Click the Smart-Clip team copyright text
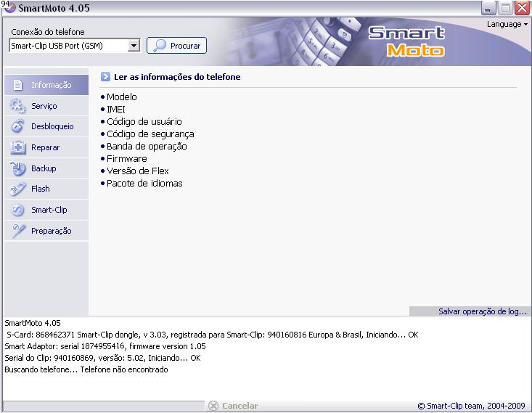Image resolution: width=532 pixels, height=413 pixels. (472, 406)
